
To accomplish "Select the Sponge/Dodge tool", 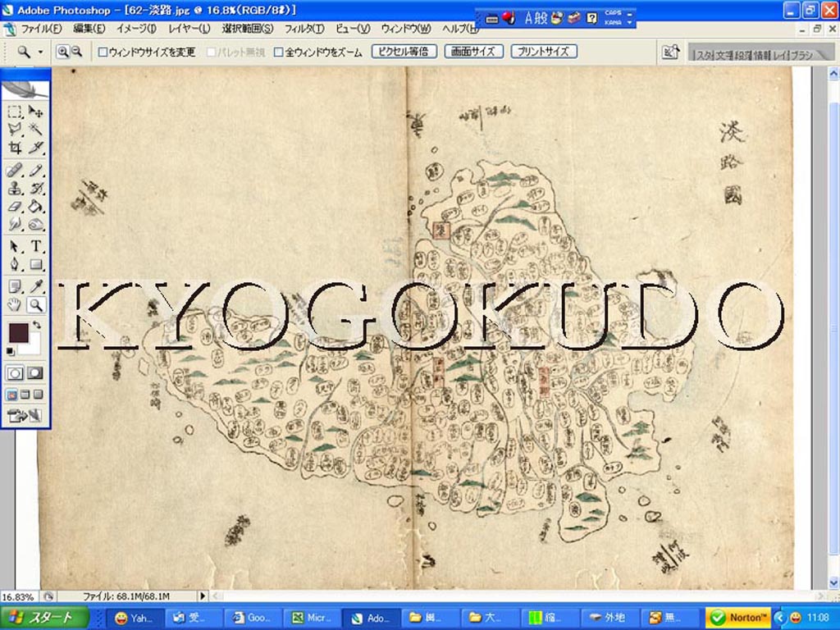I will pos(35,224).
